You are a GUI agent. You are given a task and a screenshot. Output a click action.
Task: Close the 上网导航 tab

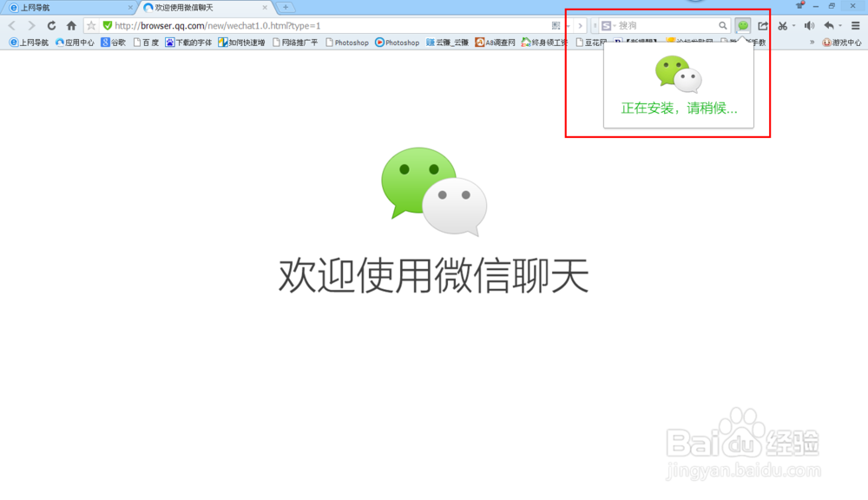(x=130, y=8)
